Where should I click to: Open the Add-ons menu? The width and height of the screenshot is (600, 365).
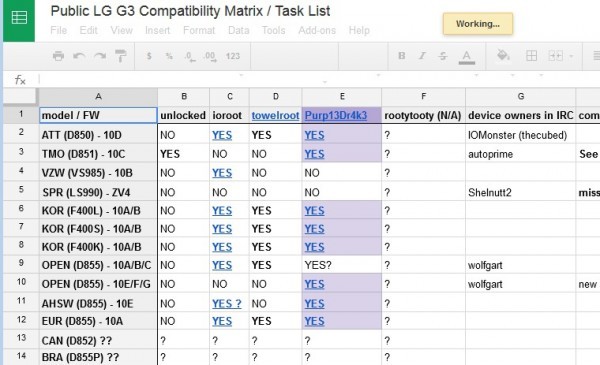[x=317, y=30]
